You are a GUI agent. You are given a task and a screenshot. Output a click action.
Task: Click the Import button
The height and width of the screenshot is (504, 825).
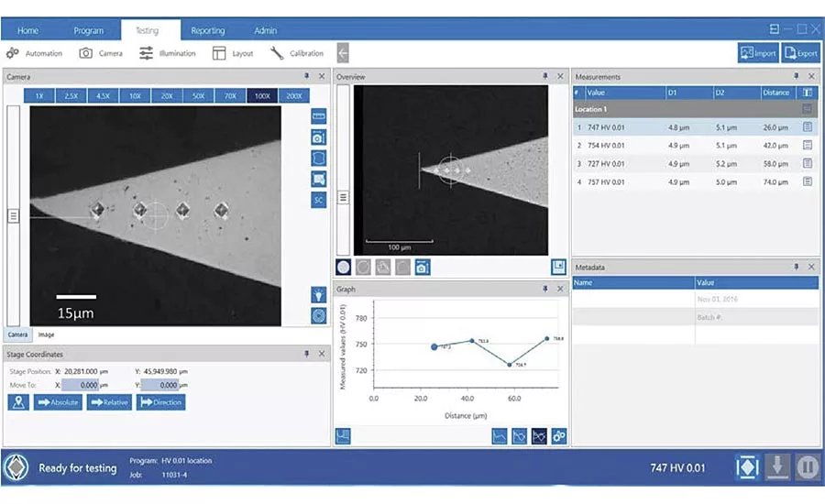758,53
